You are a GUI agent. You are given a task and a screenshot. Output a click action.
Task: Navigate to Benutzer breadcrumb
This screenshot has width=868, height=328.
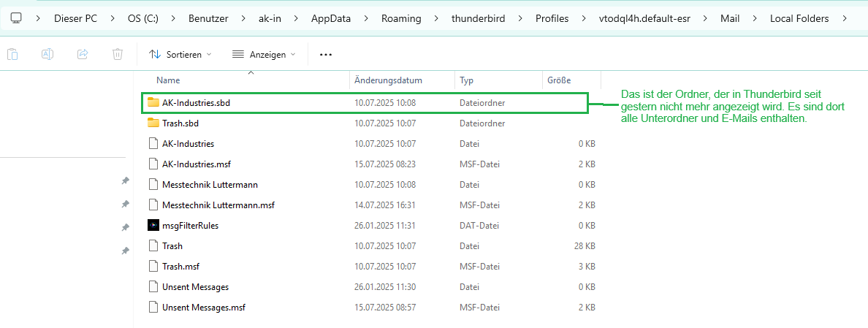point(208,18)
